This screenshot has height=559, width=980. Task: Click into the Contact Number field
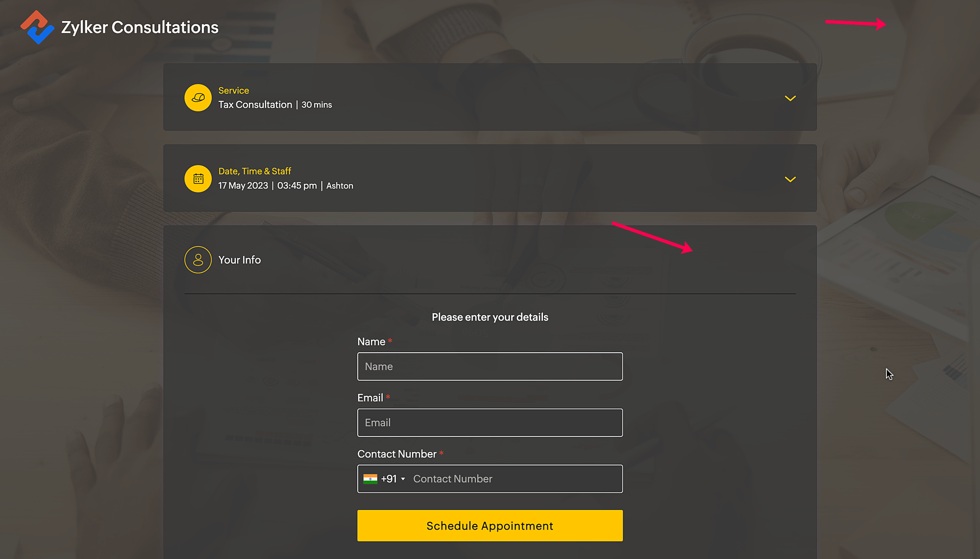click(x=514, y=479)
